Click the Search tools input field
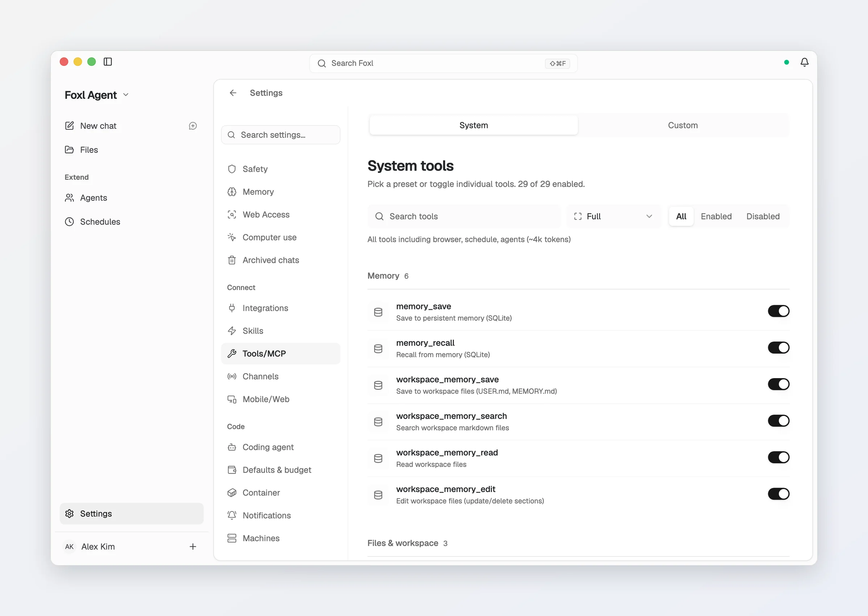Image resolution: width=868 pixels, height=616 pixels. 464,216
